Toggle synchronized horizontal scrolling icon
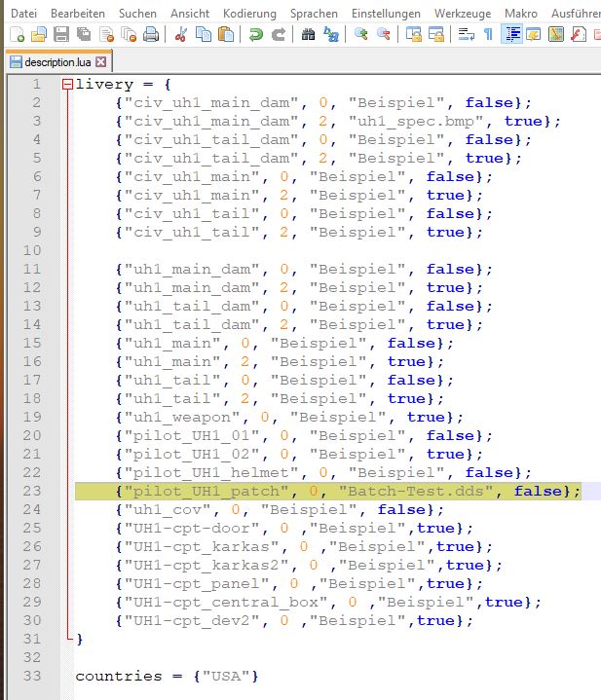This screenshot has width=601, height=700. click(x=435, y=34)
